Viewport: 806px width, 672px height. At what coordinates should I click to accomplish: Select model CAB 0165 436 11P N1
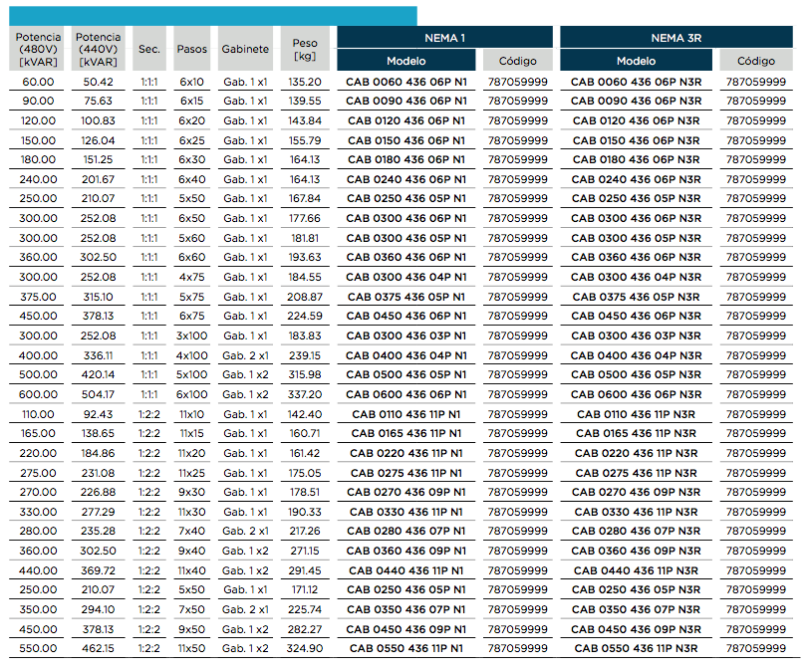point(406,434)
